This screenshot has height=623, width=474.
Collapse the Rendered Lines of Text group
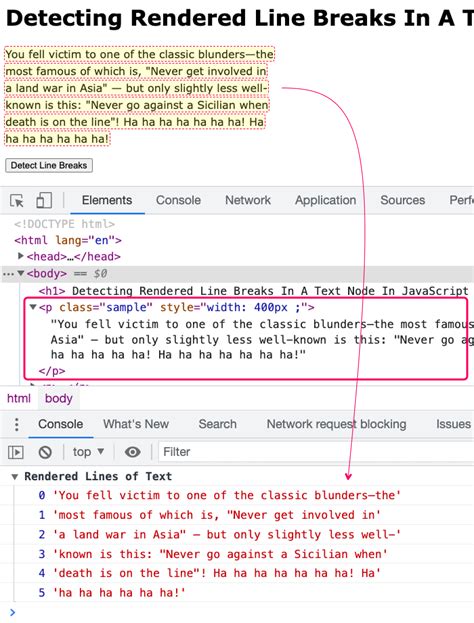point(14,476)
